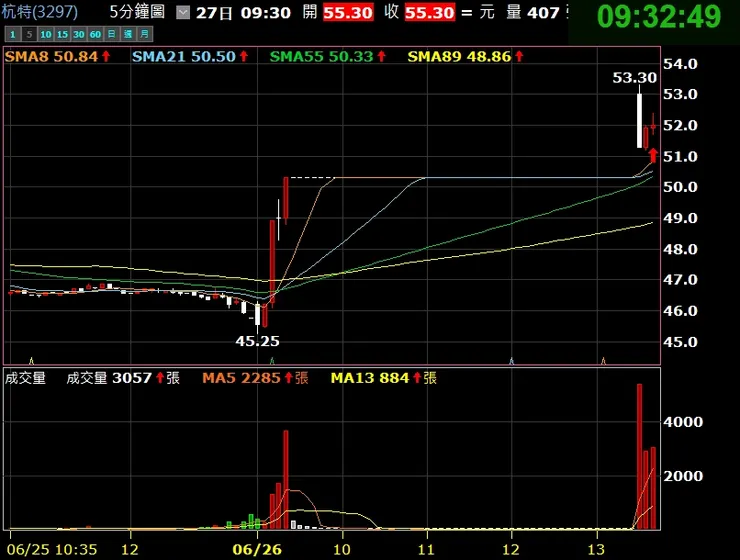Click the 27日 09:30 timestamp
This screenshot has height=560, width=740.
click(x=243, y=13)
